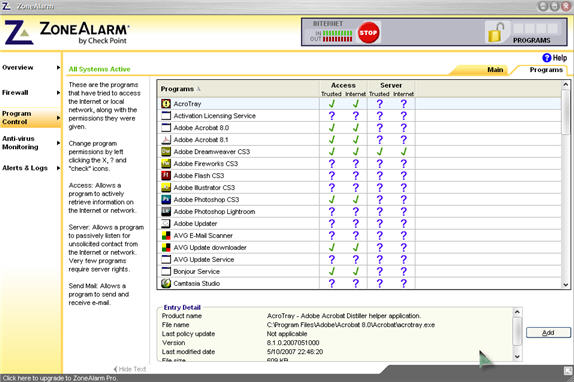Image resolution: width=574 pixels, height=382 pixels.
Task: Click the acrotray.exe file path value
Action: coord(351,325)
